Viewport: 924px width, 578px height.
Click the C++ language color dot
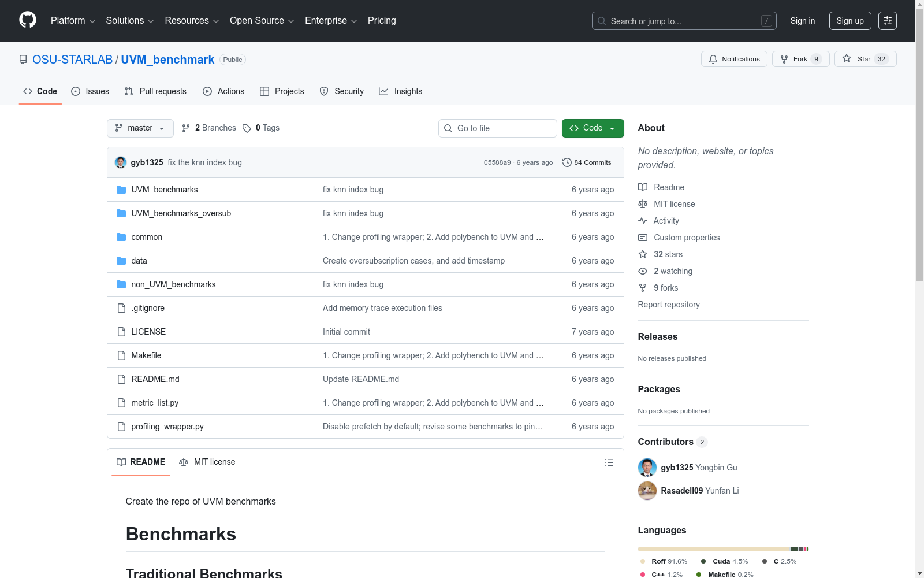point(643,575)
